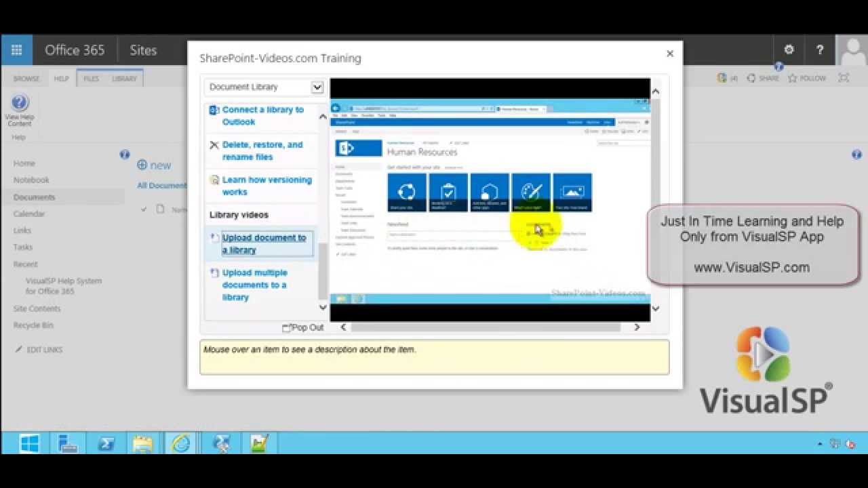Click the help icon beside left navigation

(125, 155)
